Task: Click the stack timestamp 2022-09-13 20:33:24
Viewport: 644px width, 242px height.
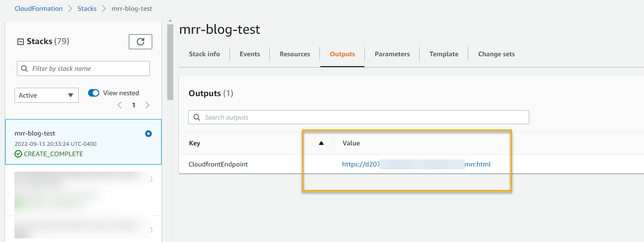Action: [56, 144]
